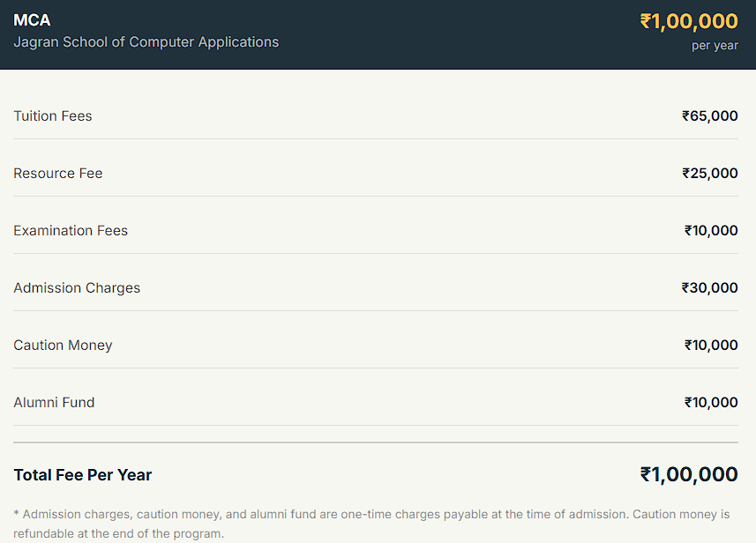Select the Caution Money label
The height and width of the screenshot is (543, 756).
pos(63,346)
